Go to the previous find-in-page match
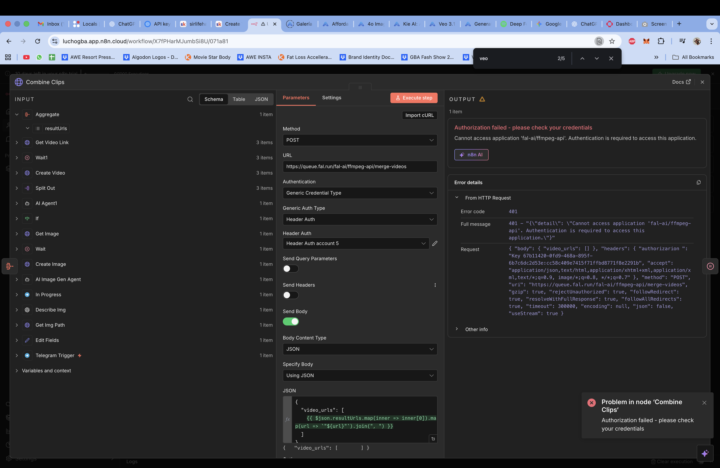The height and width of the screenshot is (468, 720). point(582,58)
